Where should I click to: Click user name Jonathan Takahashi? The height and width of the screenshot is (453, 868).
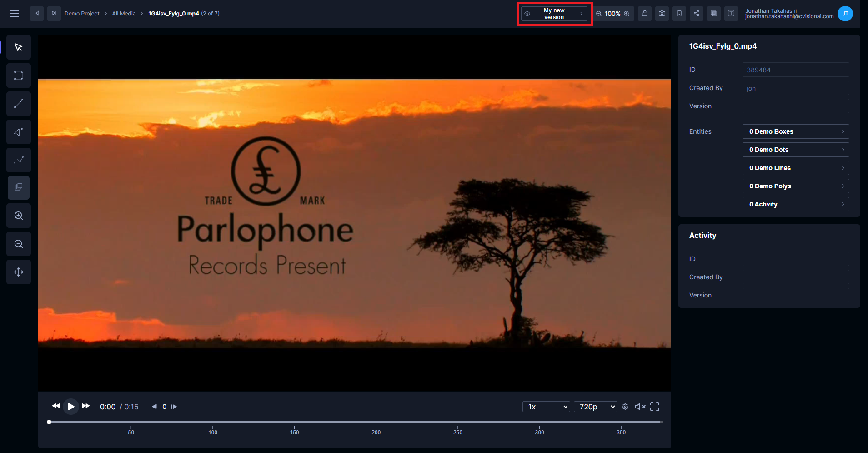pos(771,10)
